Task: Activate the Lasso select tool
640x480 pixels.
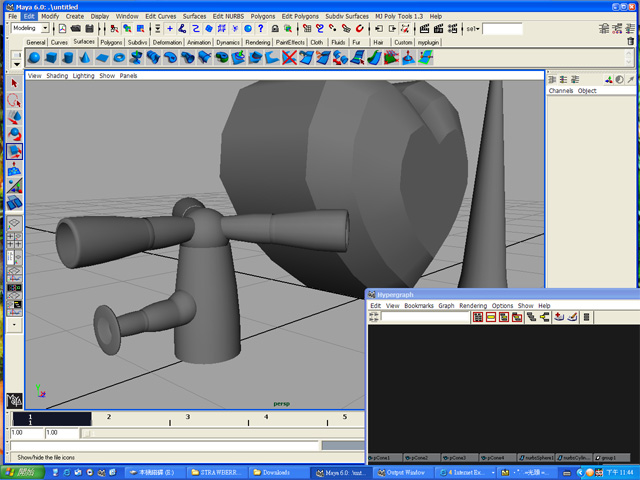Action: 14,100
